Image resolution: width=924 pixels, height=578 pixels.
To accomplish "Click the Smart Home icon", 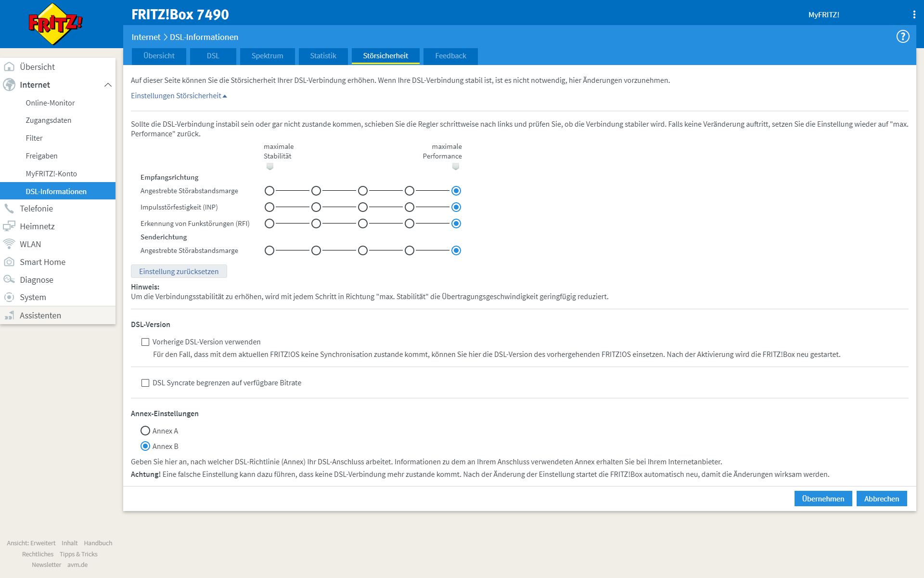I will point(9,262).
